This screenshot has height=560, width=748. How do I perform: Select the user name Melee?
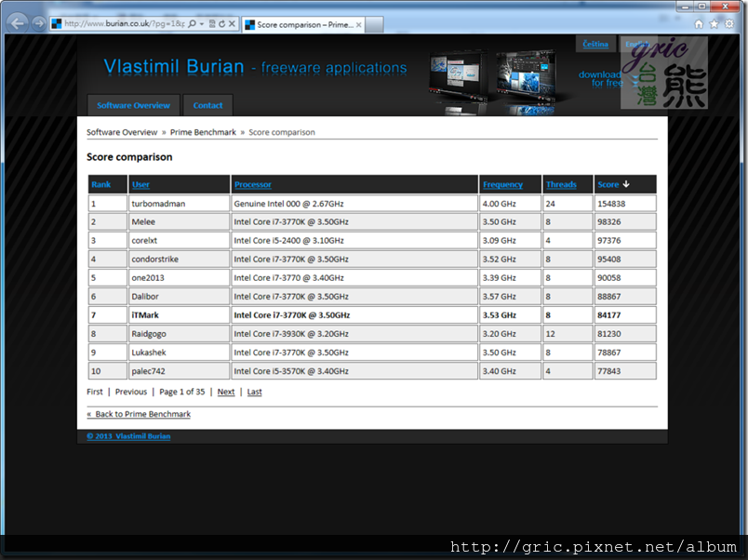coord(143,221)
